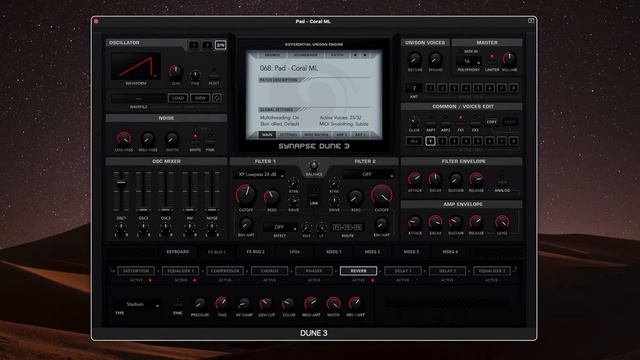Adjust the Filter Envelope Decay knob
The width and height of the screenshot is (640, 360).
click(435, 179)
